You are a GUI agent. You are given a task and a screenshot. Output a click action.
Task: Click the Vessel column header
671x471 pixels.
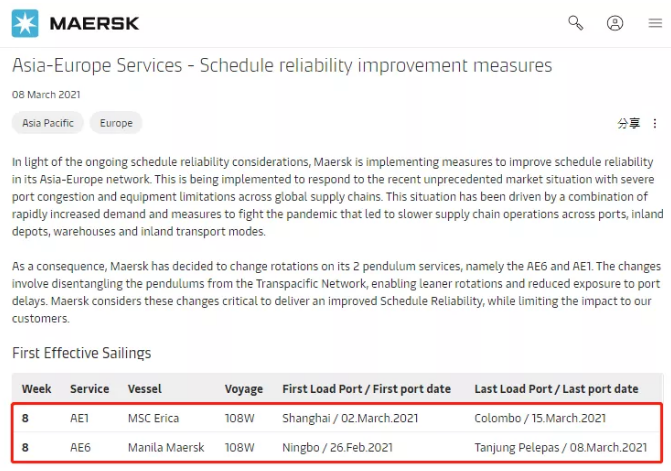[x=145, y=389]
